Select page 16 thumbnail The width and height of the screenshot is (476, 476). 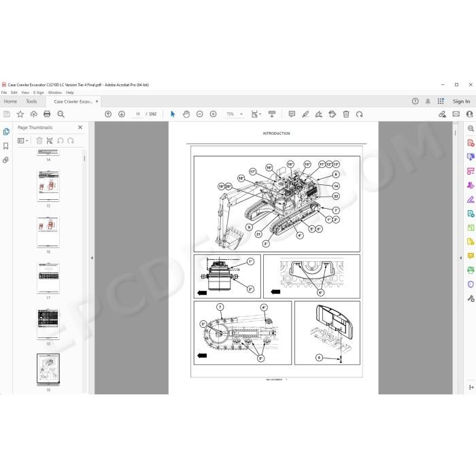click(48, 232)
